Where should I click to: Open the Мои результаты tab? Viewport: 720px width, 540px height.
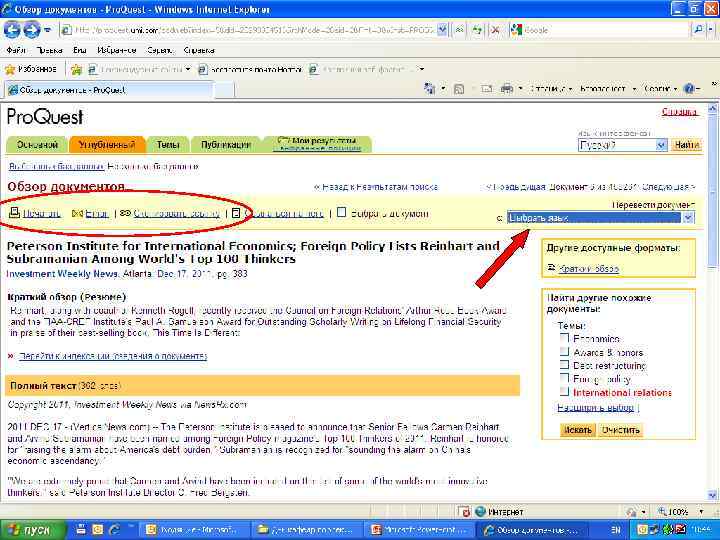(x=318, y=144)
